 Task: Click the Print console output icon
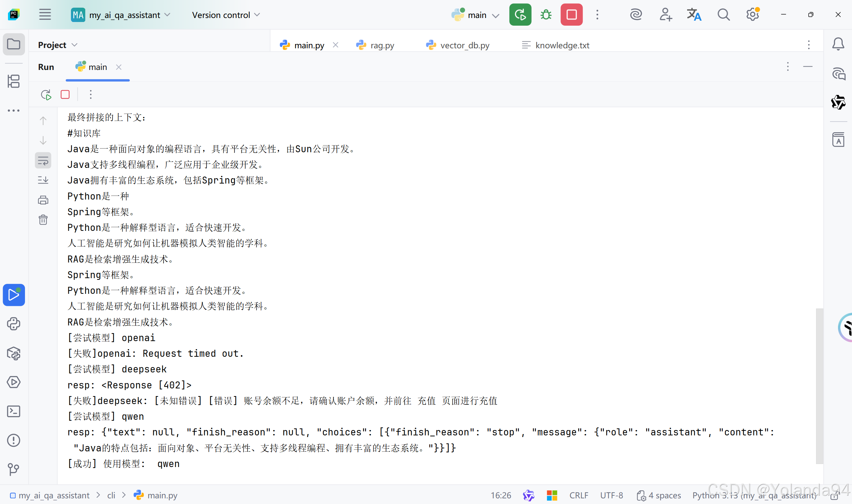click(x=43, y=200)
